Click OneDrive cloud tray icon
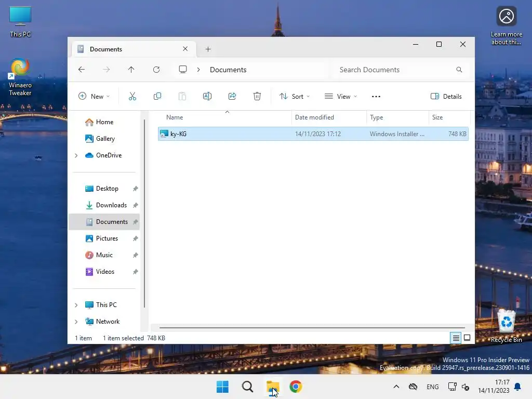Viewport: 532px width, 399px height. [x=413, y=387]
